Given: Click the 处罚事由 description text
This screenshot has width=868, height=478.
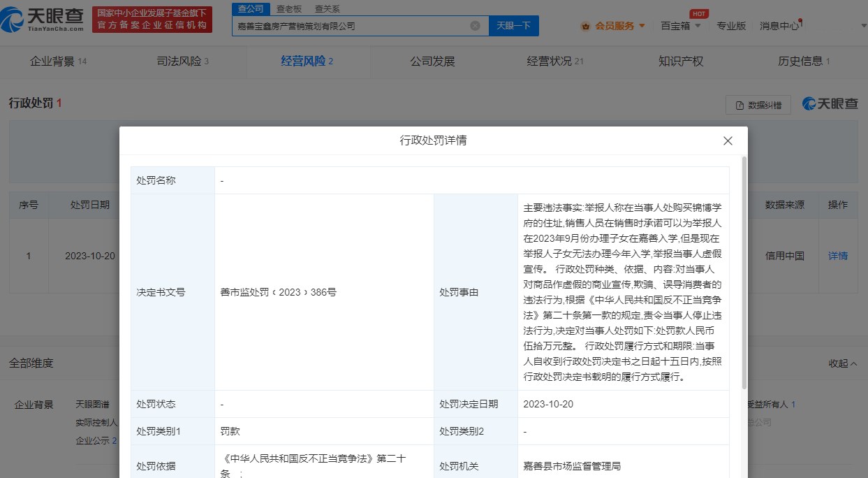Looking at the screenshot, I should point(623,292).
